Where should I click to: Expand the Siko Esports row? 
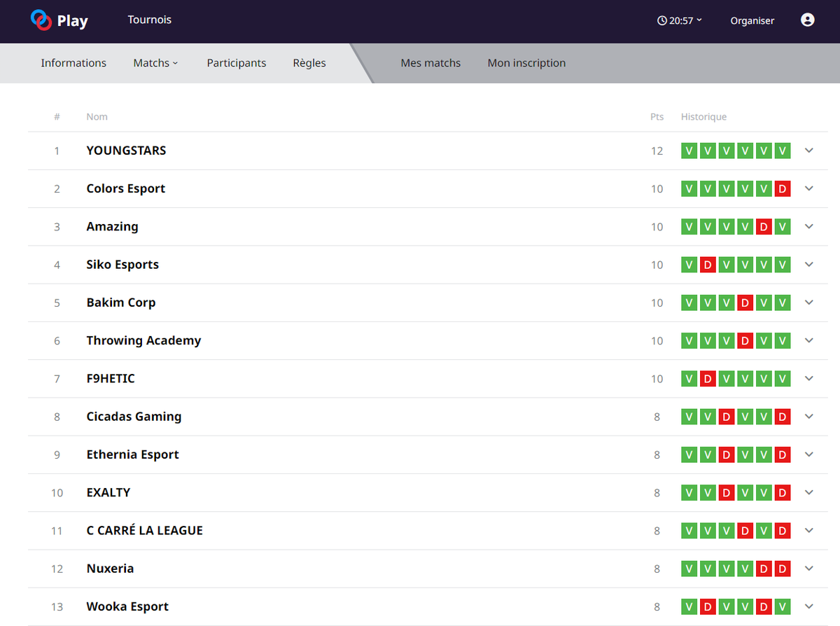809,265
